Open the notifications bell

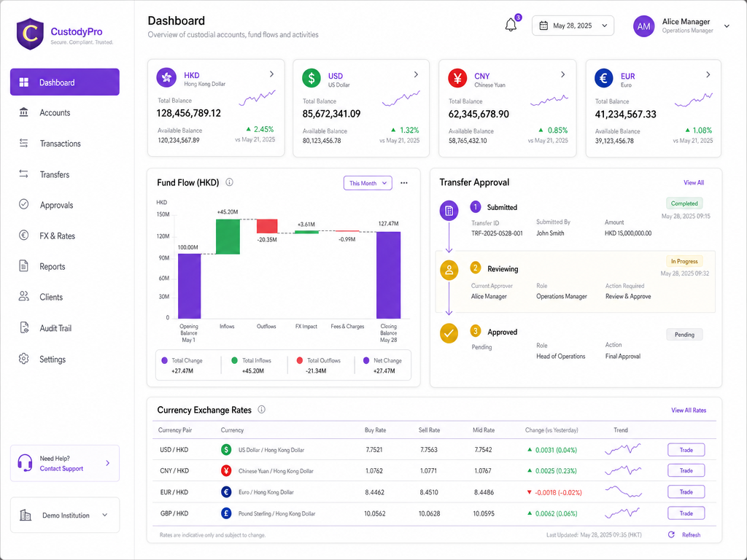tap(511, 25)
